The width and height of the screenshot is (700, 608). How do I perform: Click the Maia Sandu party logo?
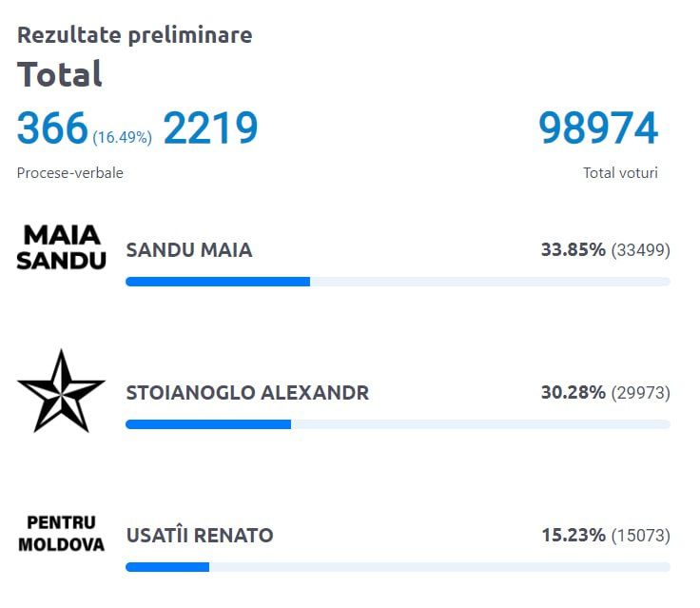tap(62, 248)
